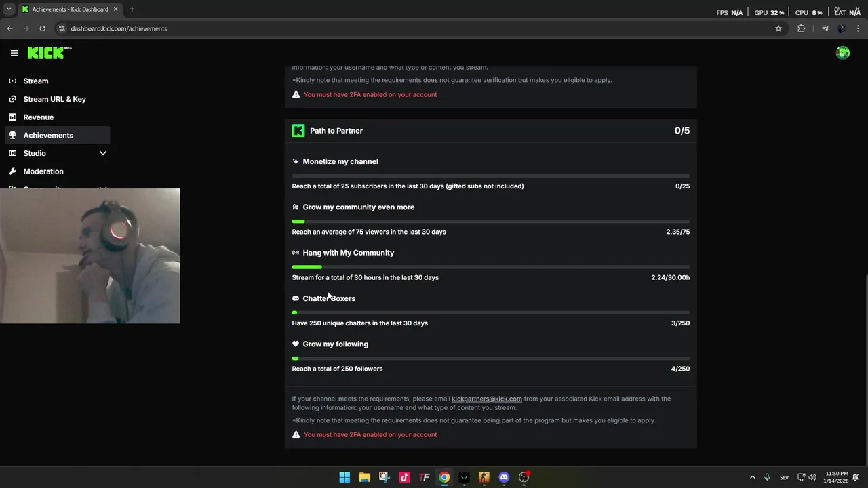Screen dimensions: 868x488
Task: Open OBS Studio from taskbar
Action: (524, 477)
